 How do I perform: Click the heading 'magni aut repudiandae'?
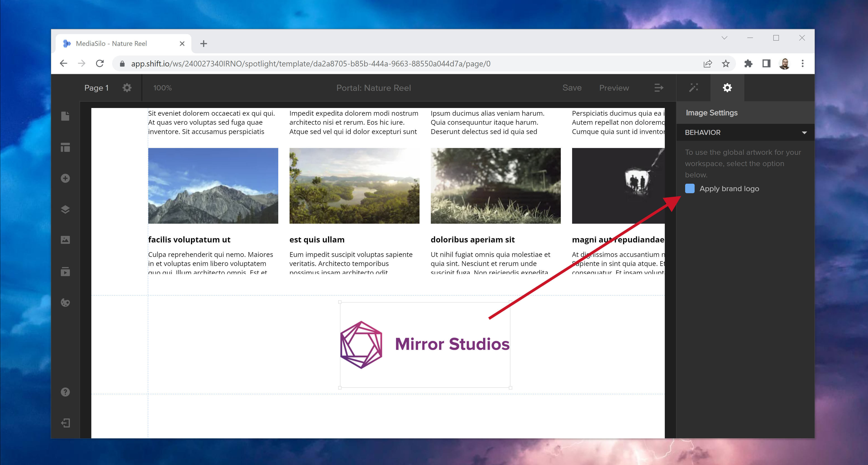(618, 240)
